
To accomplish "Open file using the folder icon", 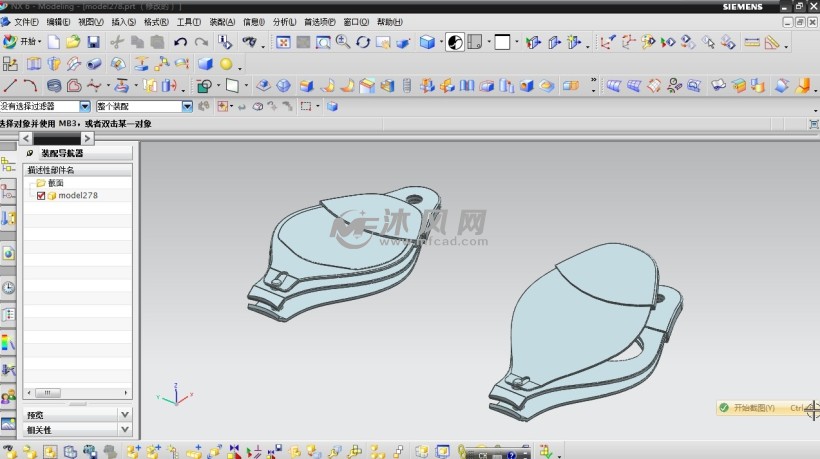I will 73,42.
